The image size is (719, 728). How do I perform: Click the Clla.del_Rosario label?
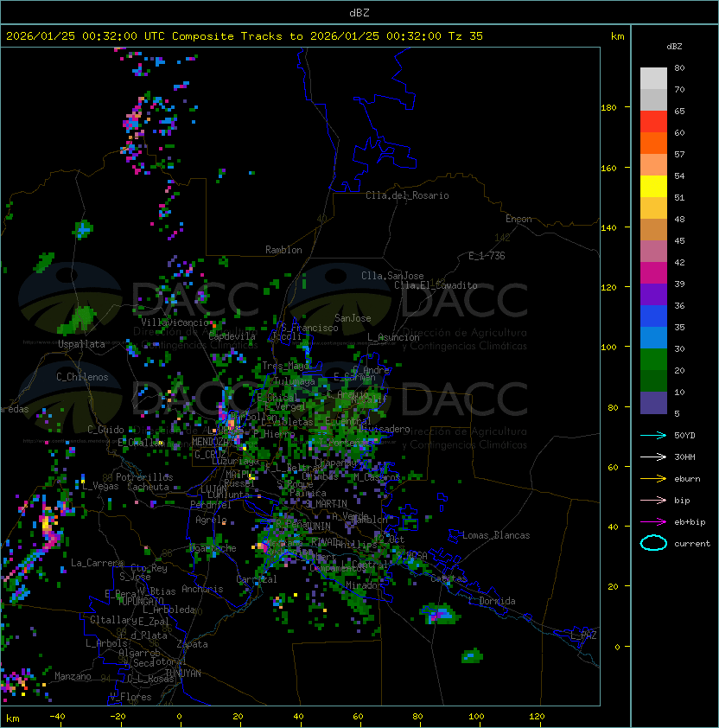click(407, 195)
